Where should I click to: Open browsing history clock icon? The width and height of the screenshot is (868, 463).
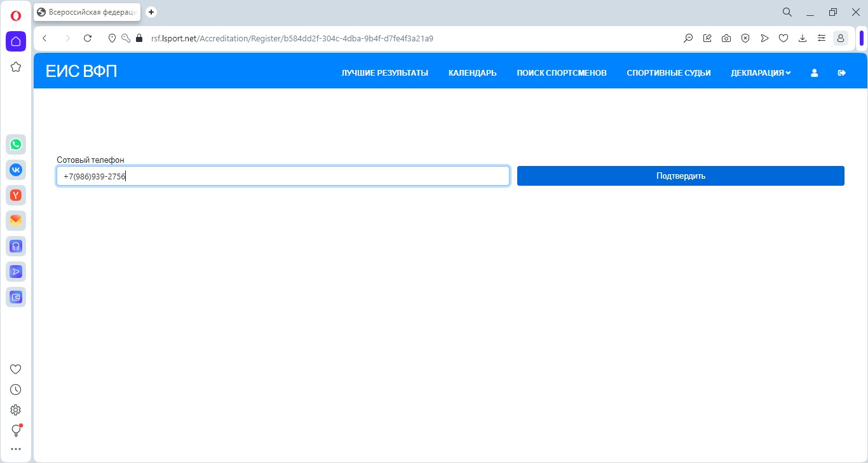pos(16,390)
